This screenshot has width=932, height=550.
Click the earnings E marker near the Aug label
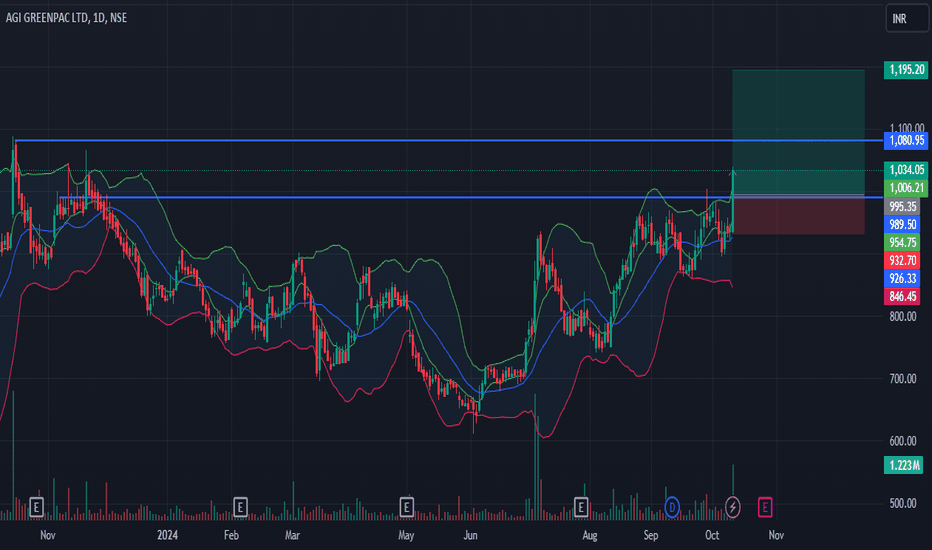click(x=581, y=507)
